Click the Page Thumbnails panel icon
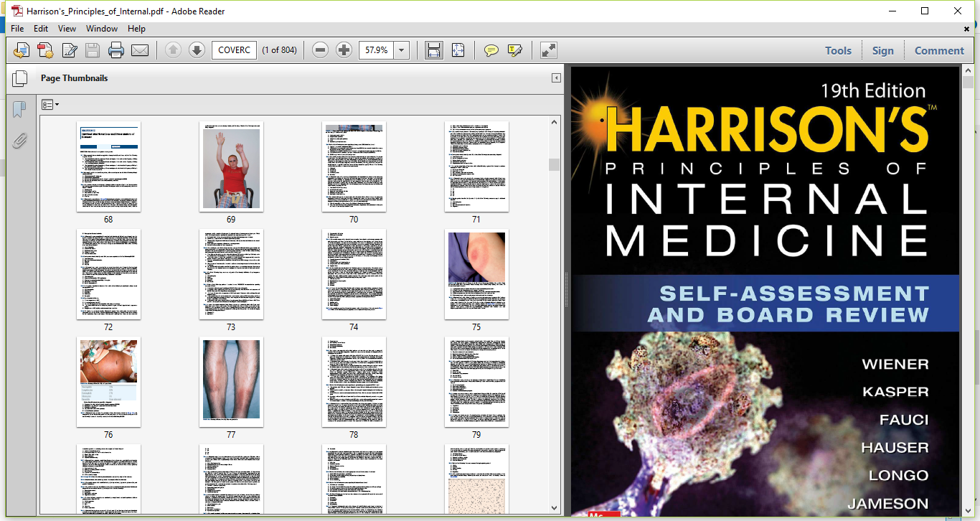The height and width of the screenshot is (521, 980). (x=19, y=78)
